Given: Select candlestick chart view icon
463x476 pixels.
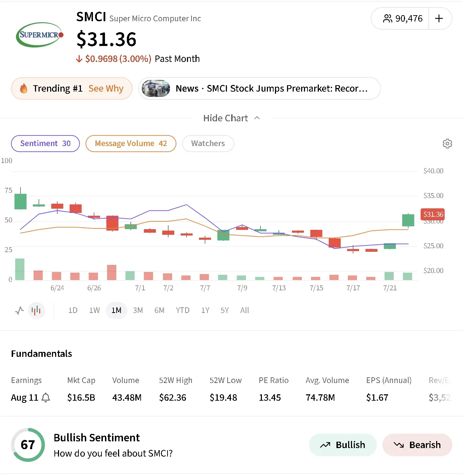Looking at the screenshot, I should (36, 310).
